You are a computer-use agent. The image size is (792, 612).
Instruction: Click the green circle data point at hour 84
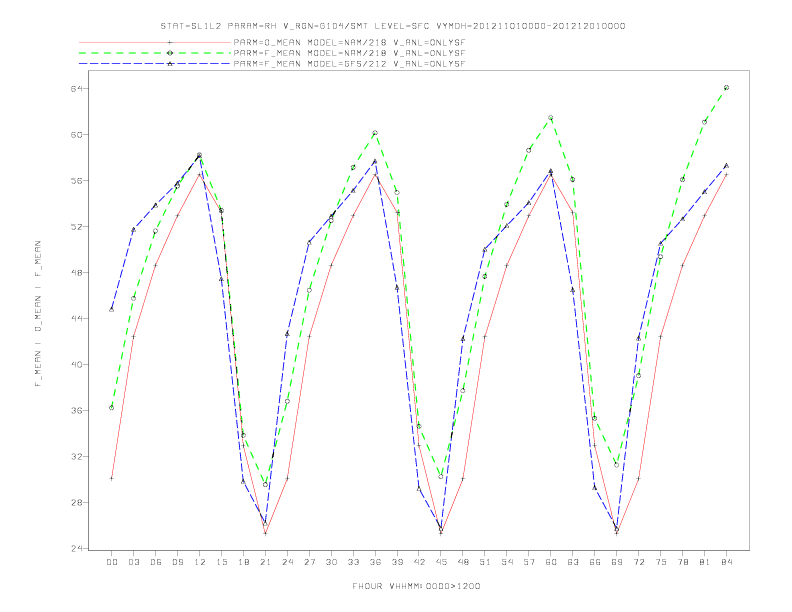point(726,88)
